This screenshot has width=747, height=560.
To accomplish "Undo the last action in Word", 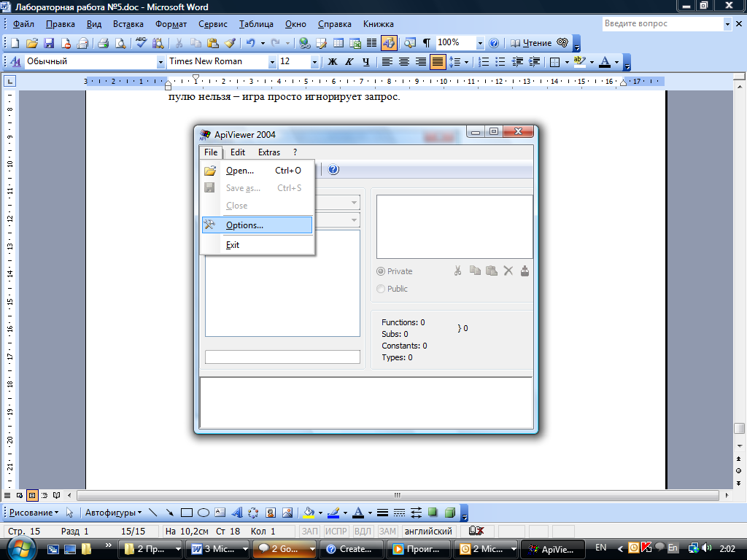I will point(251,43).
